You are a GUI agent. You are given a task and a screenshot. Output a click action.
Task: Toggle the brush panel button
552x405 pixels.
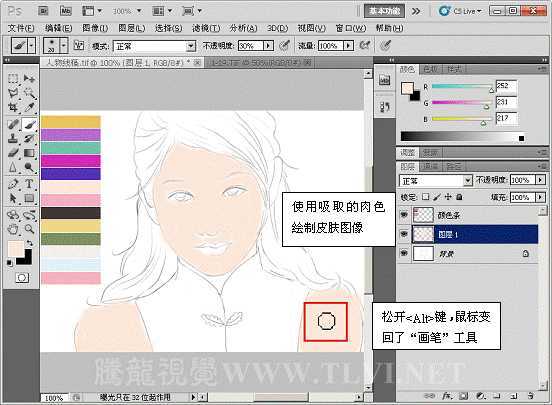point(79,45)
